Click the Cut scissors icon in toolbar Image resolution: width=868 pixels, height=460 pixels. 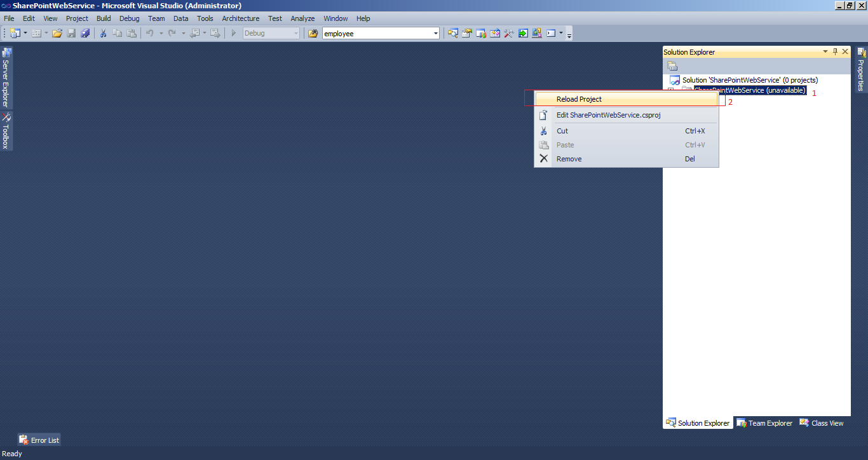[x=103, y=33]
